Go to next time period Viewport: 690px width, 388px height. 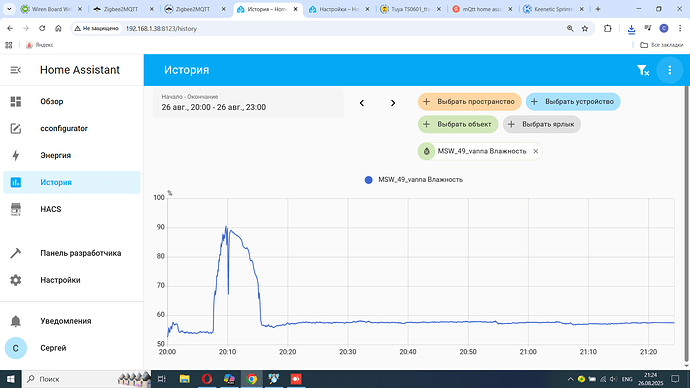(393, 103)
